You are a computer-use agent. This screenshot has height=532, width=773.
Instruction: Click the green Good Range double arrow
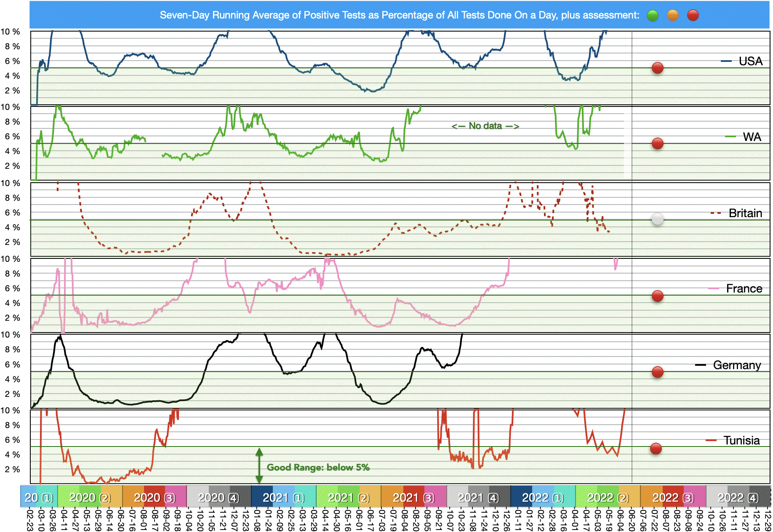click(x=259, y=465)
